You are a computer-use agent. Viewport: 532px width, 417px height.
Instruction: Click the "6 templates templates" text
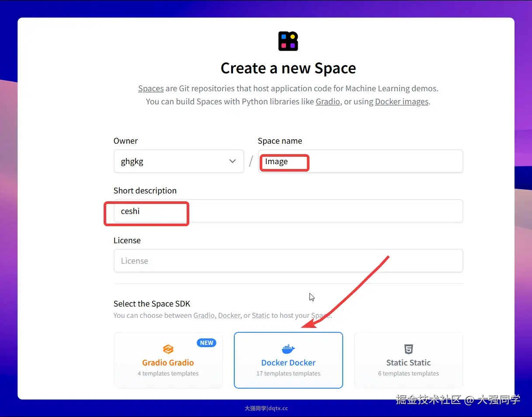coord(408,373)
